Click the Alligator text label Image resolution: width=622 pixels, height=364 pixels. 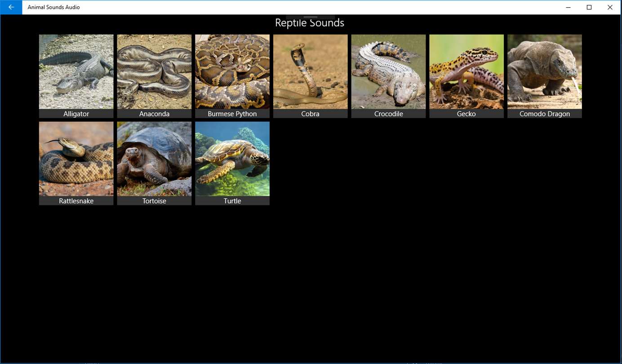click(x=76, y=114)
